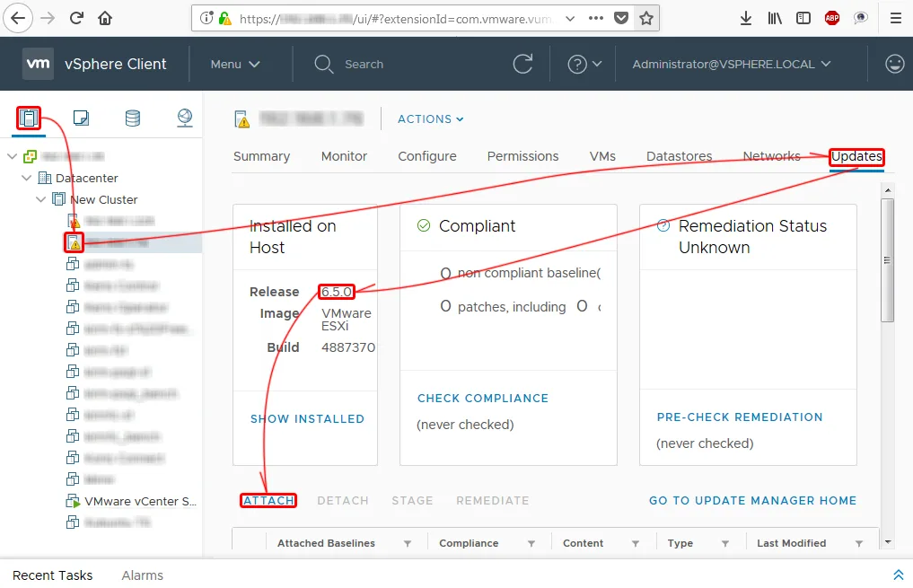This screenshot has height=588, width=913.
Task: Go back with browser back arrow
Action: 18,19
